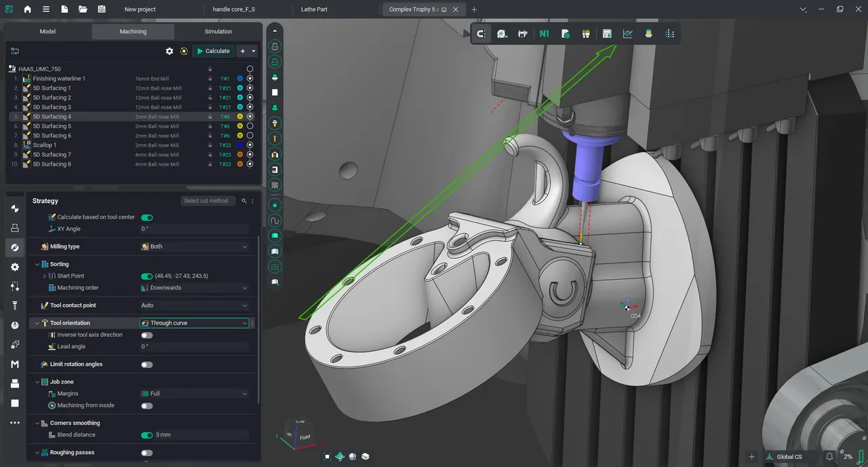Screen dimensions: 868x467
Task: Enable Limit rotation angles switch
Action: click(x=146, y=365)
